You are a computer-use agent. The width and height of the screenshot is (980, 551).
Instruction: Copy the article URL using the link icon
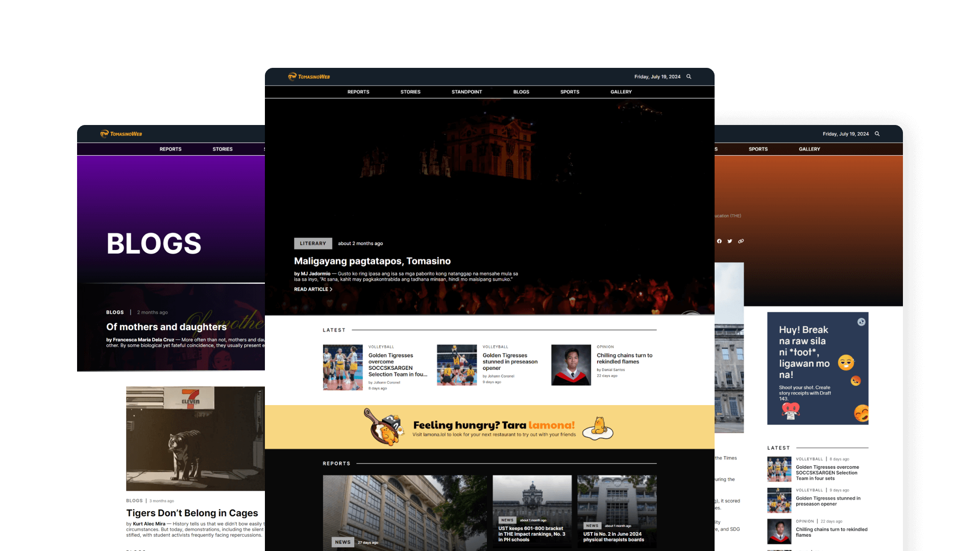741,241
